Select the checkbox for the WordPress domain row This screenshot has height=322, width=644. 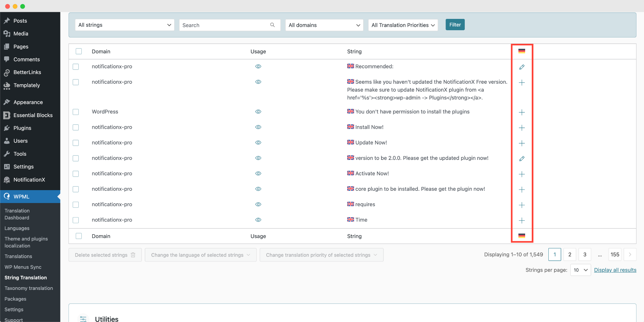(x=76, y=112)
